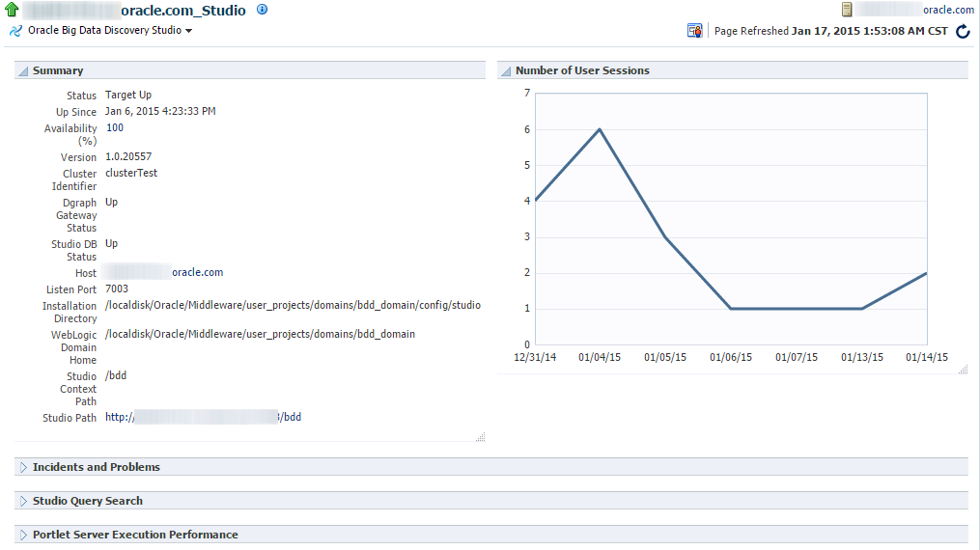
Task: Select the Dgraph Gateway Status Up value
Action: [111, 203]
